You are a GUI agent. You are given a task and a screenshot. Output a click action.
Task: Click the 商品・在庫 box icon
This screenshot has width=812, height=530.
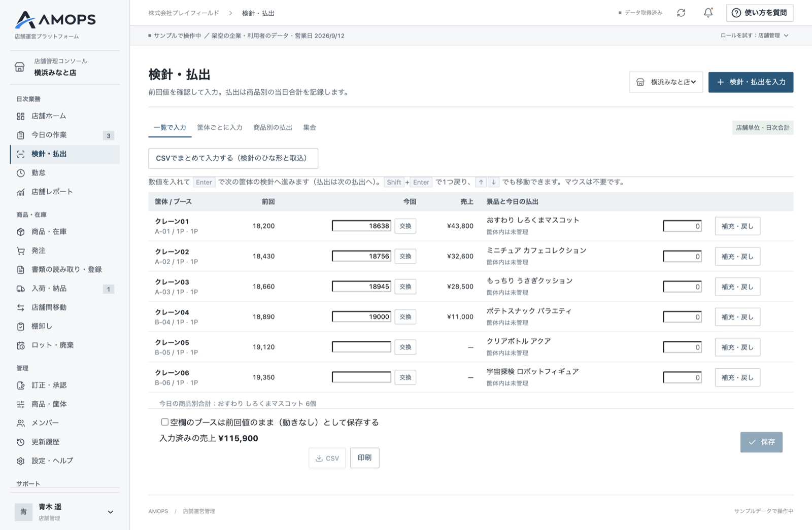21,232
